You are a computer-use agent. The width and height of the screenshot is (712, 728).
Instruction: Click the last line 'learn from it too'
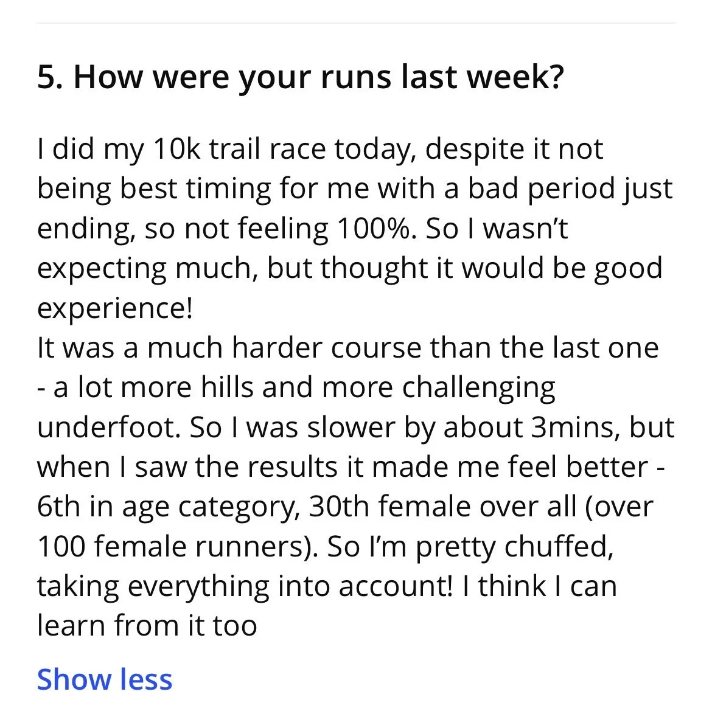point(147,625)
